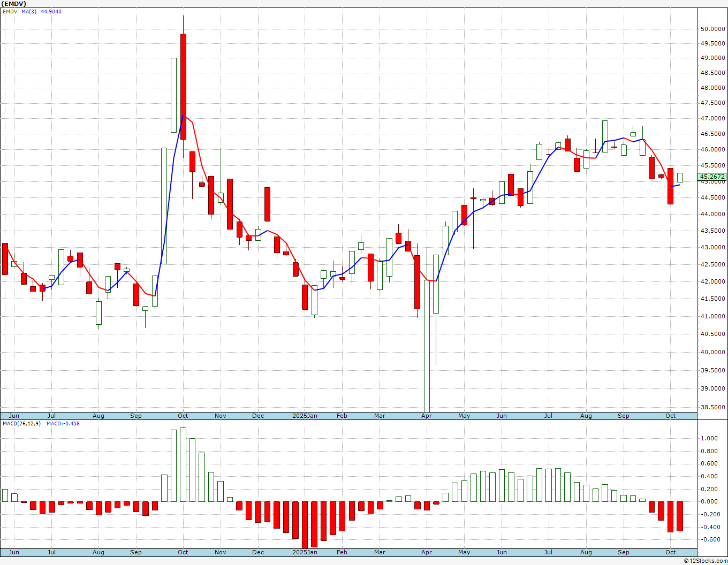Viewport: 728px width, 565px height.
Task: Select the 0.800 MACD axis label
Action: tap(709, 451)
